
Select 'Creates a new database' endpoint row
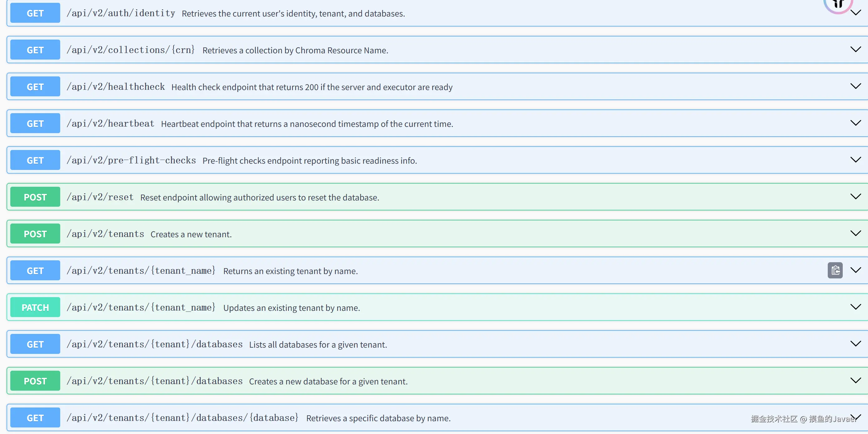pyautogui.click(x=328, y=381)
